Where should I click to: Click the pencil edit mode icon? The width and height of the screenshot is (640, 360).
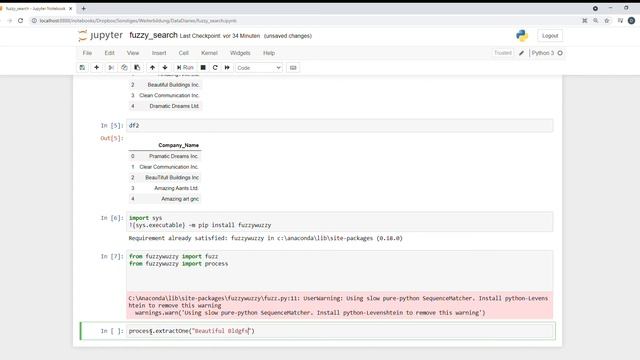tap(521, 53)
